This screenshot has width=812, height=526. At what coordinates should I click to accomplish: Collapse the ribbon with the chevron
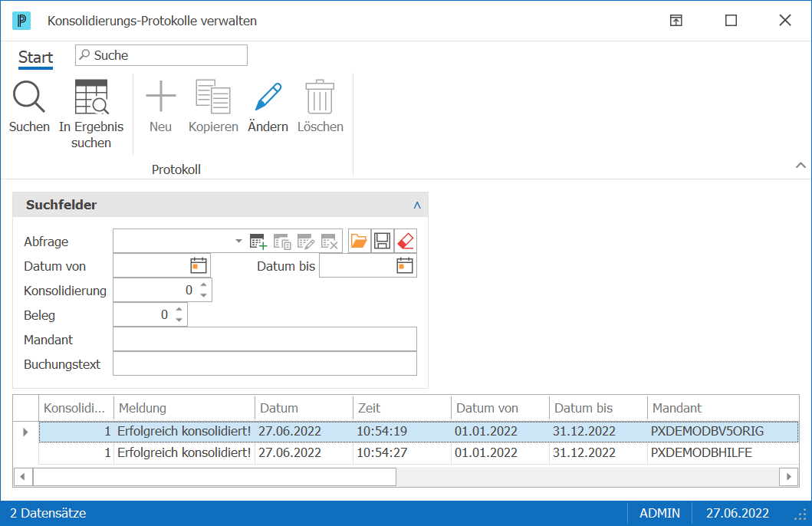click(x=800, y=165)
